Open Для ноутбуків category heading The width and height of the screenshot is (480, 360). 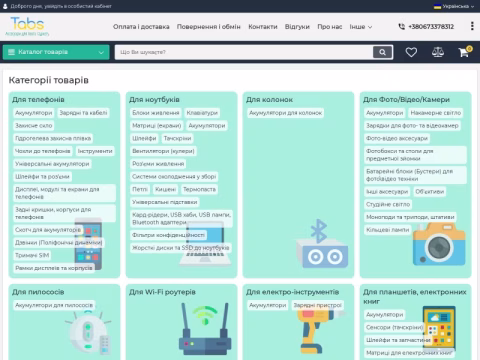(154, 100)
